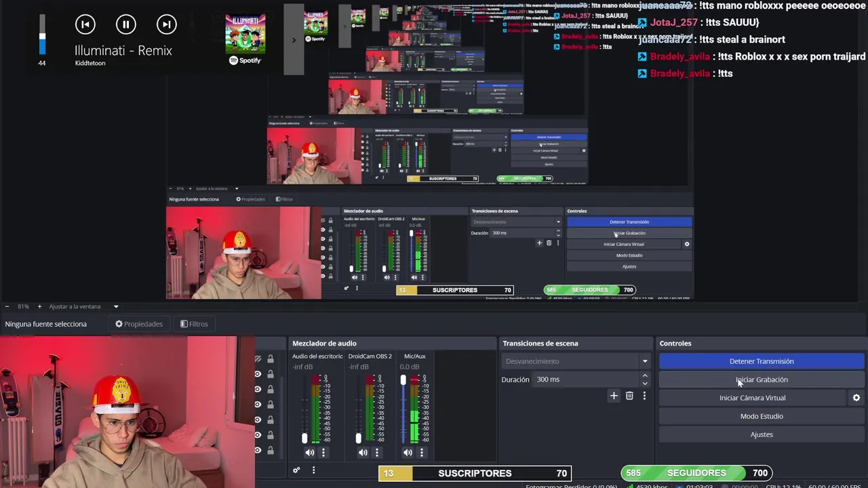Viewport: 868px width, 488px height.
Task: Open source Filtros
Action: click(x=195, y=324)
